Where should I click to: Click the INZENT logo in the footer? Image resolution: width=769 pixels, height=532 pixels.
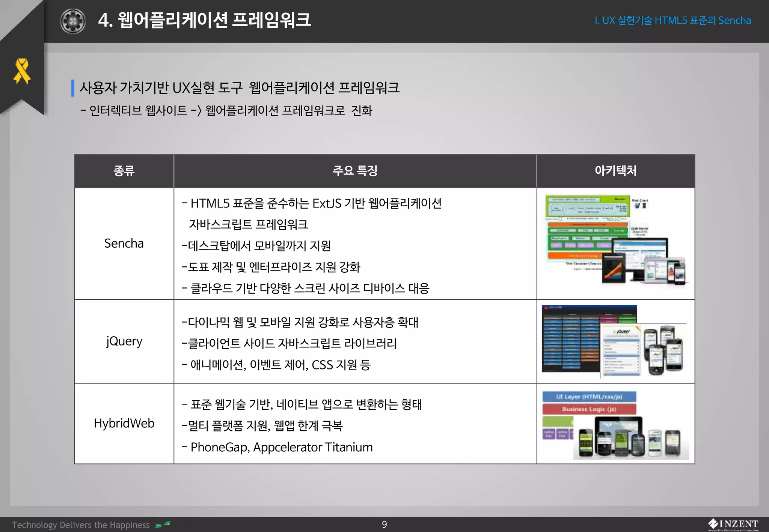733,524
